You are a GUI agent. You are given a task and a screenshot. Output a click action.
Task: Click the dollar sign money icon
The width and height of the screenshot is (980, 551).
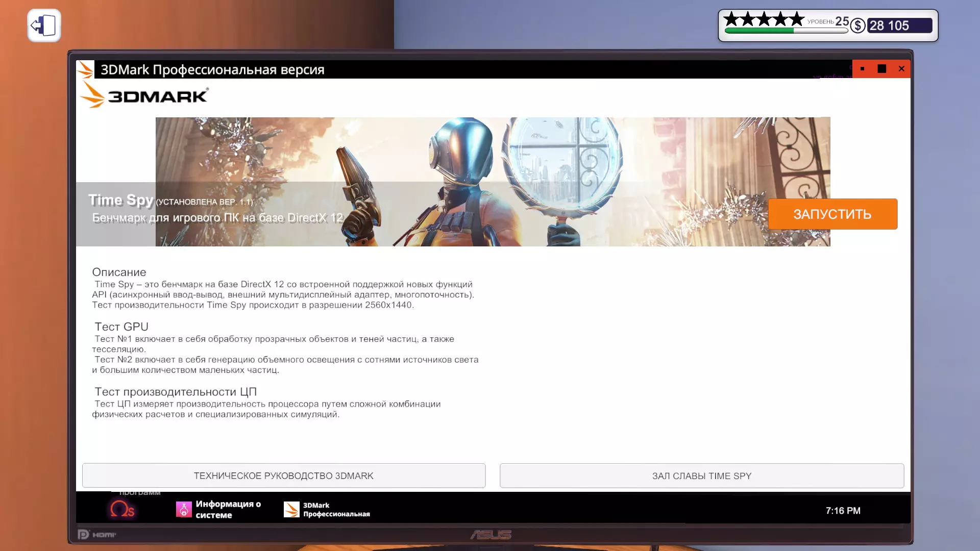coord(857,26)
